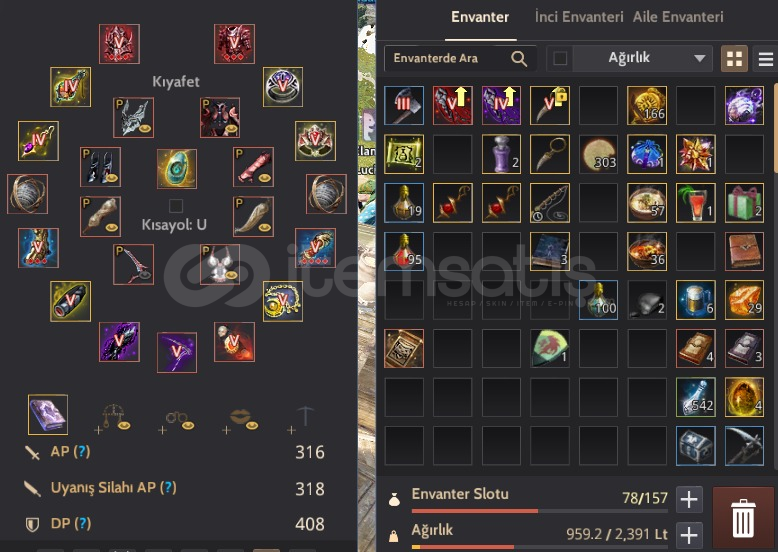
Task: Switch to list view of inventory
Action: [x=766, y=59]
